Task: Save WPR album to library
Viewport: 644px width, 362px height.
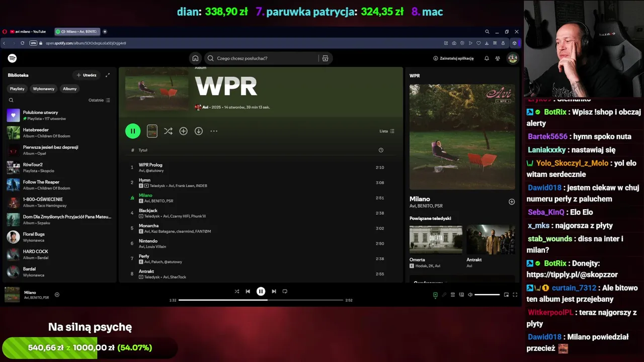Action: (x=184, y=131)
